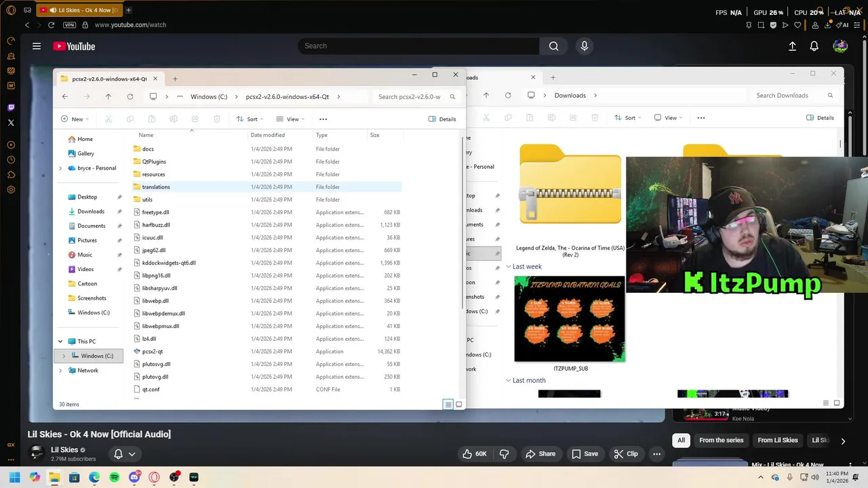Expand the Network tree node

pos(60,371)
